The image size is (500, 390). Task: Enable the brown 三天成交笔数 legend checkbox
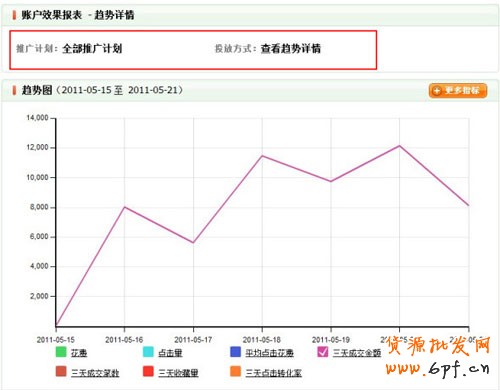pyautogui.click(x=61, y=371)
